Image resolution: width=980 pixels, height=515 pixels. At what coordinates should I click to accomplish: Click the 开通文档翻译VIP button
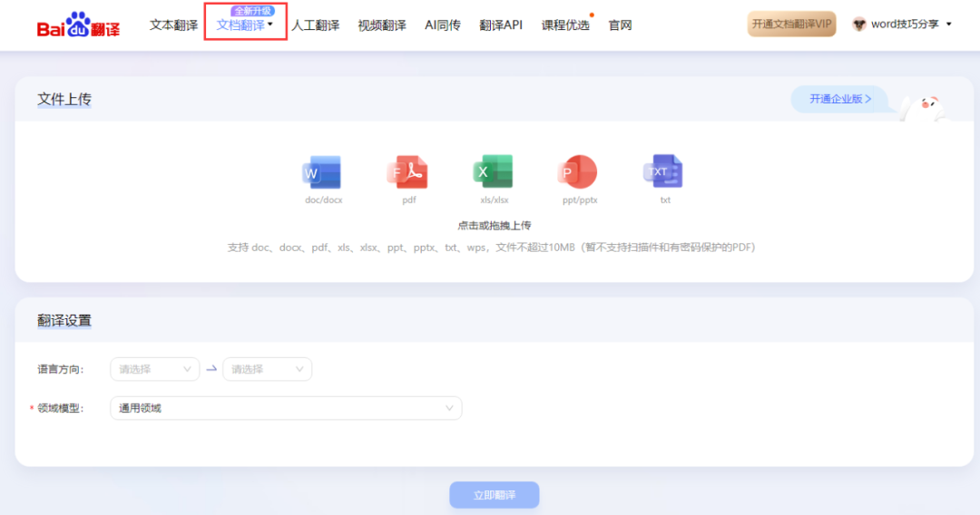tap(791, 24)
